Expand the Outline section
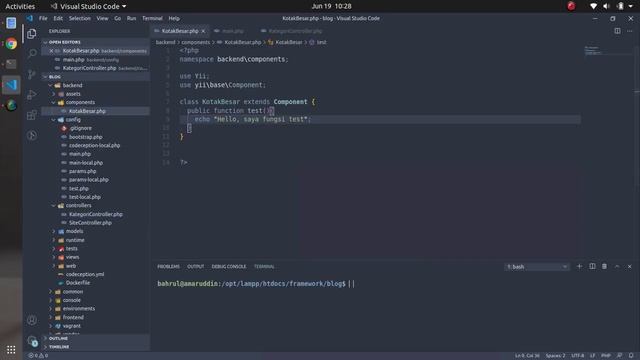Image resolution: width=640 pixels, height=360 pixels. coord(58,338)
